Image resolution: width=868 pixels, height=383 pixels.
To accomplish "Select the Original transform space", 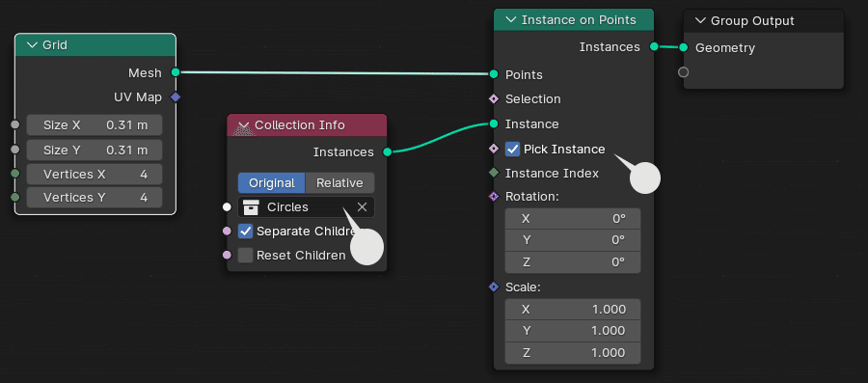I will pos(271,182).
